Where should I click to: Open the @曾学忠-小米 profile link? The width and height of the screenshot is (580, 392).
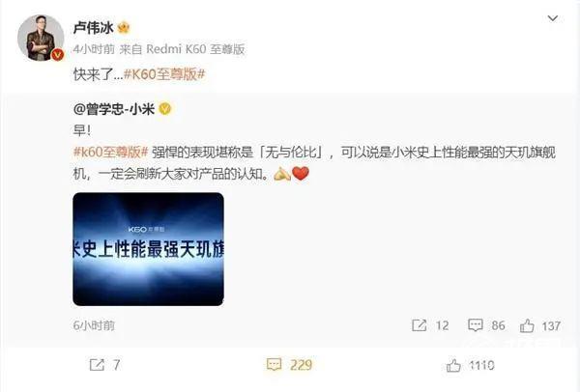[114, 109]
